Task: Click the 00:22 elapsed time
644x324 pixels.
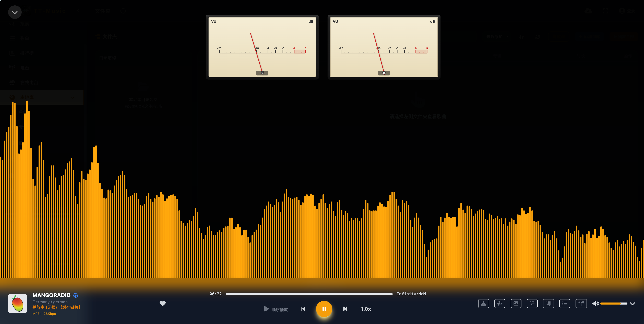Action: tap(216, 294)
